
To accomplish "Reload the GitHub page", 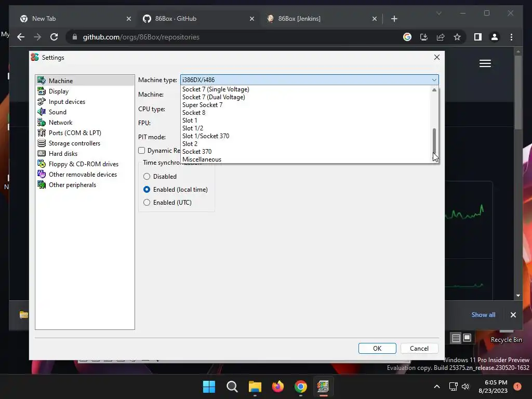I will 54,37.
